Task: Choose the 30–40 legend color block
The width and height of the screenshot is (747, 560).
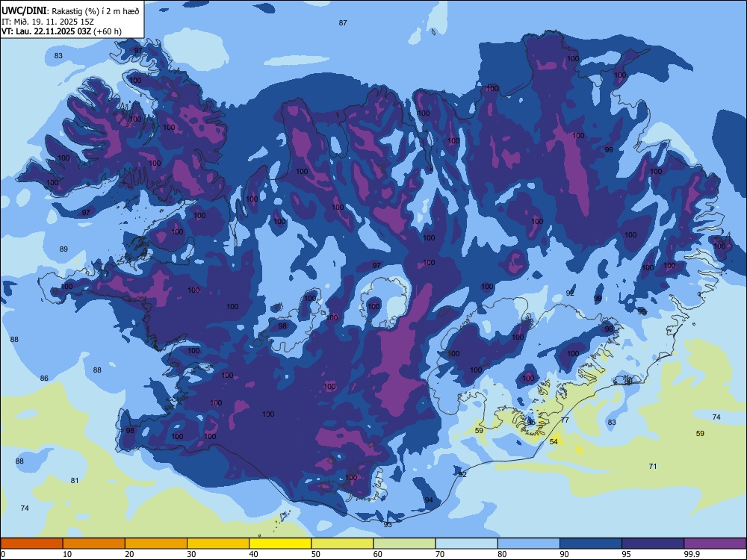Action: coord(218,544)
